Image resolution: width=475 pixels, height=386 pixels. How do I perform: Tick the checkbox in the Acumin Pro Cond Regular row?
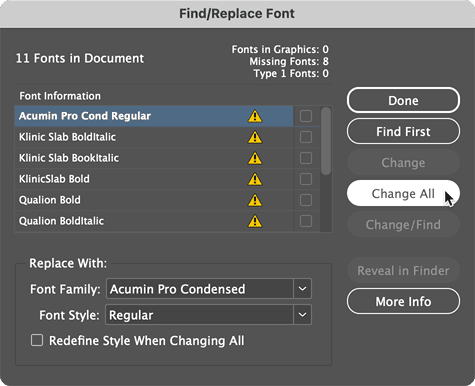pos(306,116)
